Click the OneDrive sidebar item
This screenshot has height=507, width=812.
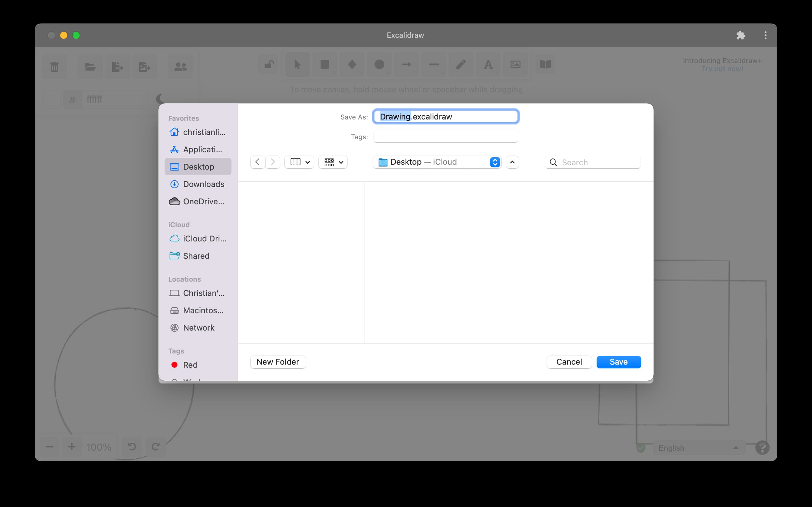click(203, 201)
